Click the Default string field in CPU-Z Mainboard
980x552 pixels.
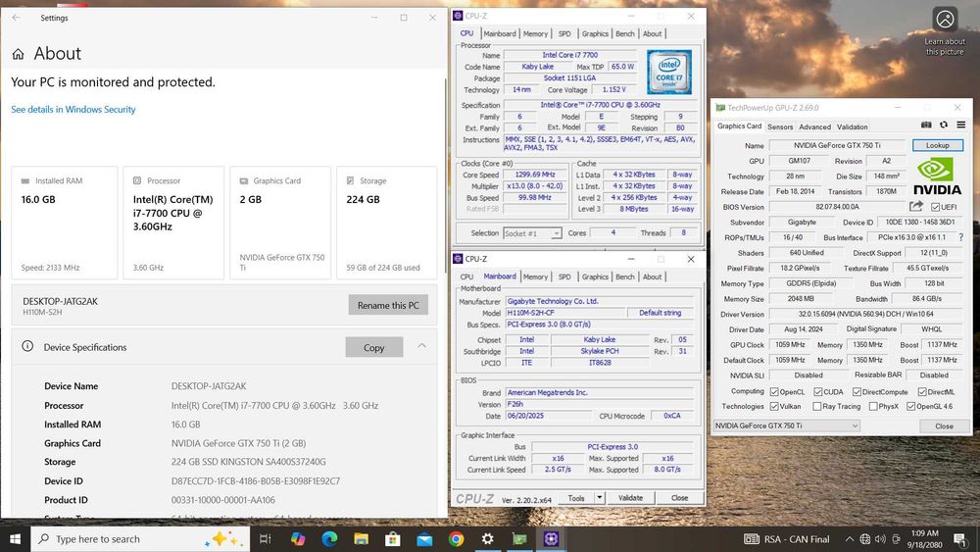tap(660, 313)
